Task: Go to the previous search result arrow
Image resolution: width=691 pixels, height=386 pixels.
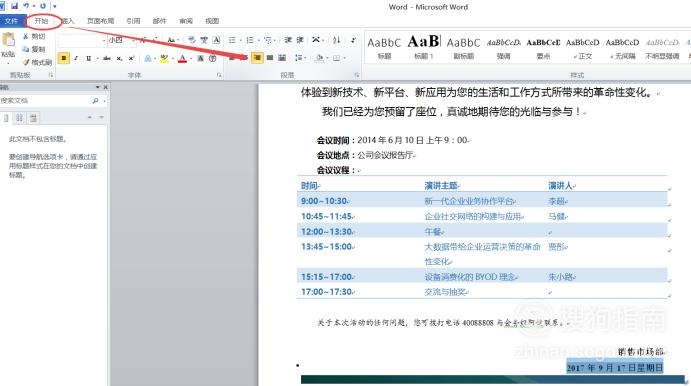Action: coord(90,117)
